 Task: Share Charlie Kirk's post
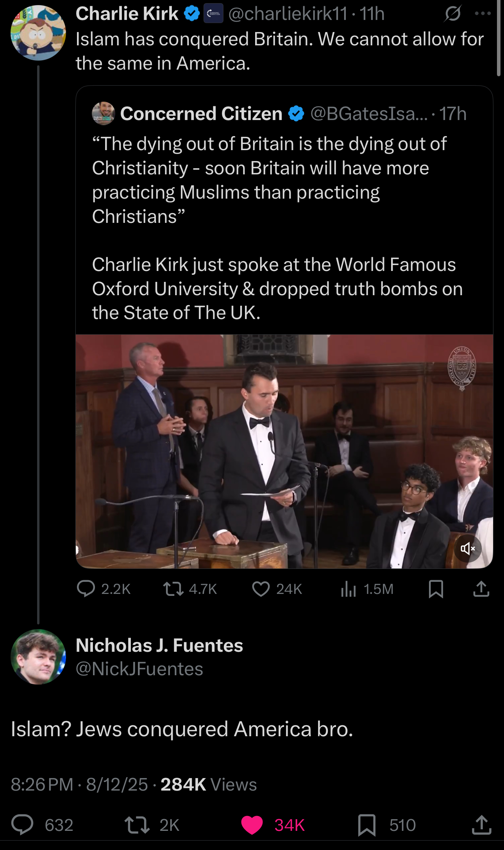[x=481, y=589]
